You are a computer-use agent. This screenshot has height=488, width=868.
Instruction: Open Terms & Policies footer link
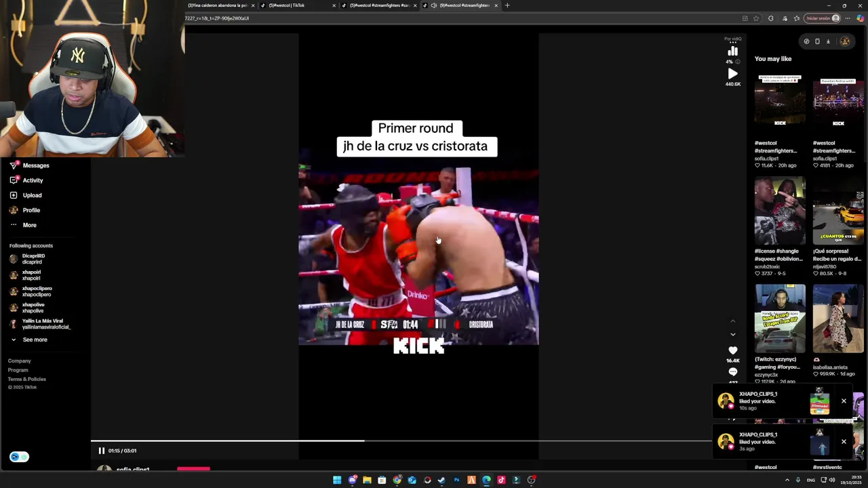(x=26, y=379)
